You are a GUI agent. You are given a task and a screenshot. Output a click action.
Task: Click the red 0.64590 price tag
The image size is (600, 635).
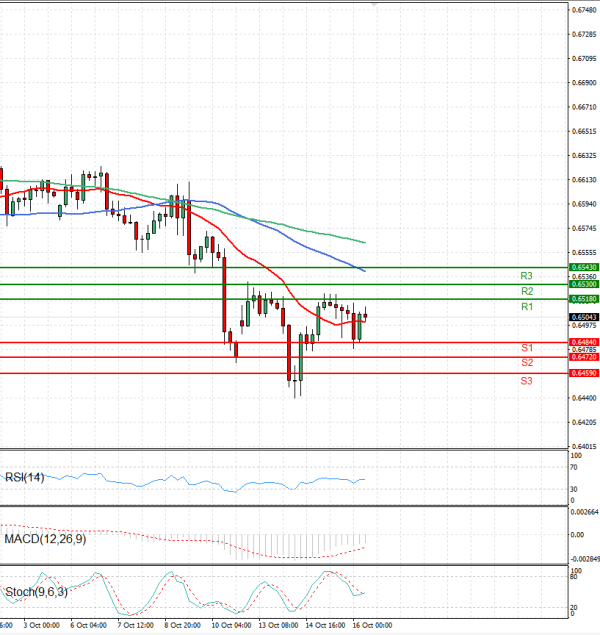coord(584,373)
